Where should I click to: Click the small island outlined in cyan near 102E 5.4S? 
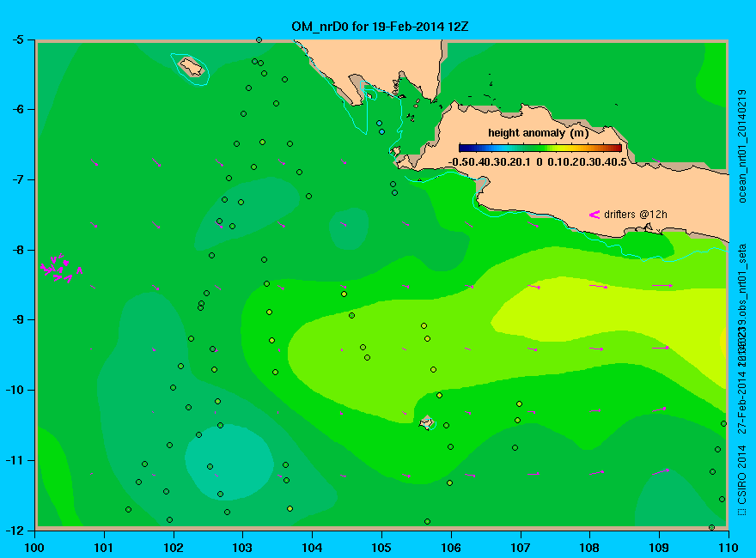click(191, 67)
